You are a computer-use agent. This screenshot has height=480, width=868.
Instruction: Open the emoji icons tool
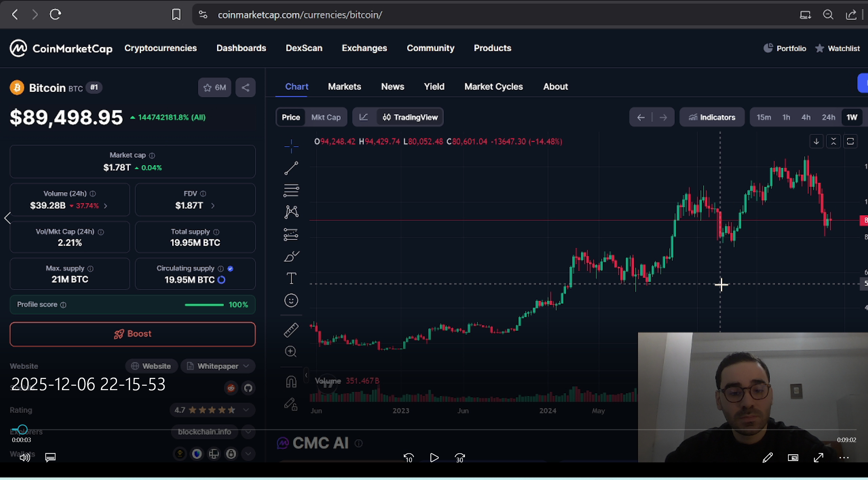[x=291, y=300]
